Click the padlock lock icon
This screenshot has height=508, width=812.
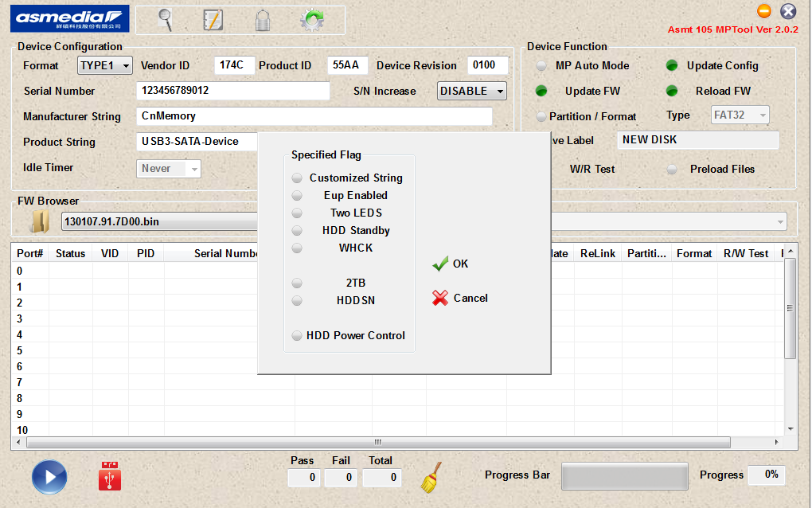click(263, 20)
